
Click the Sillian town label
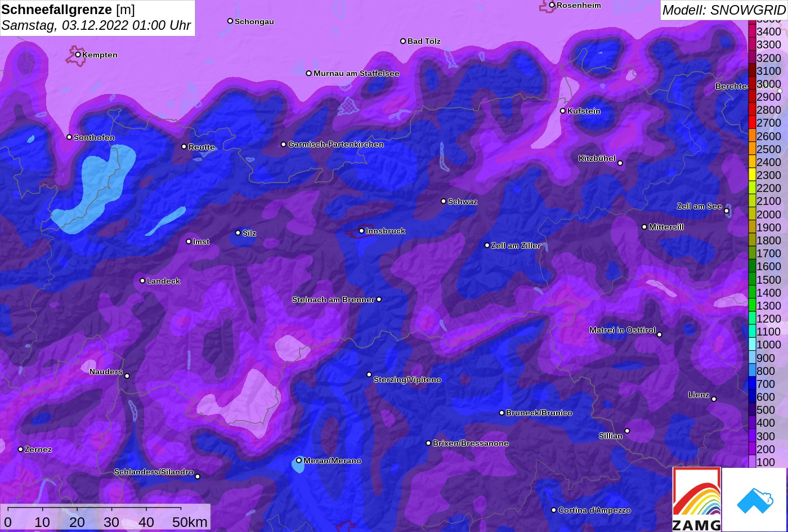coord(611,436)
